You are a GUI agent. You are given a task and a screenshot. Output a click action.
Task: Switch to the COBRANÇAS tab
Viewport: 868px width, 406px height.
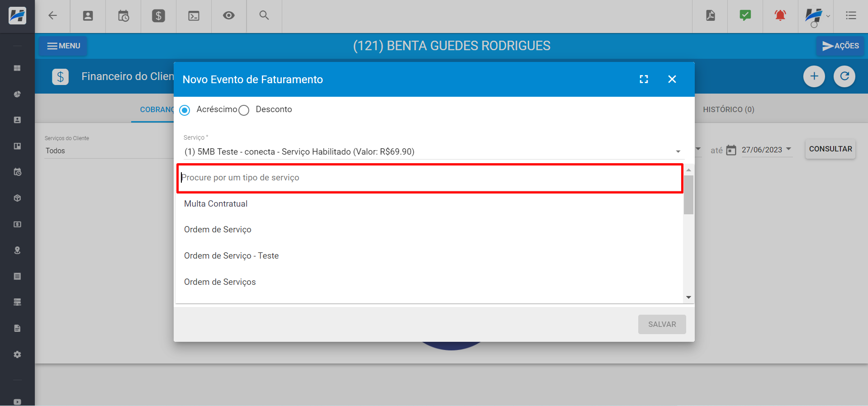(157, 109)
